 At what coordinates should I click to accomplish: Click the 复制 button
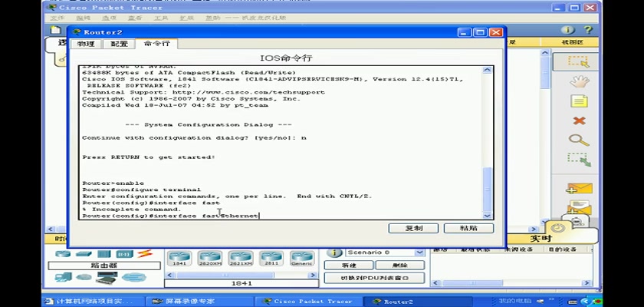coord(413,228)
